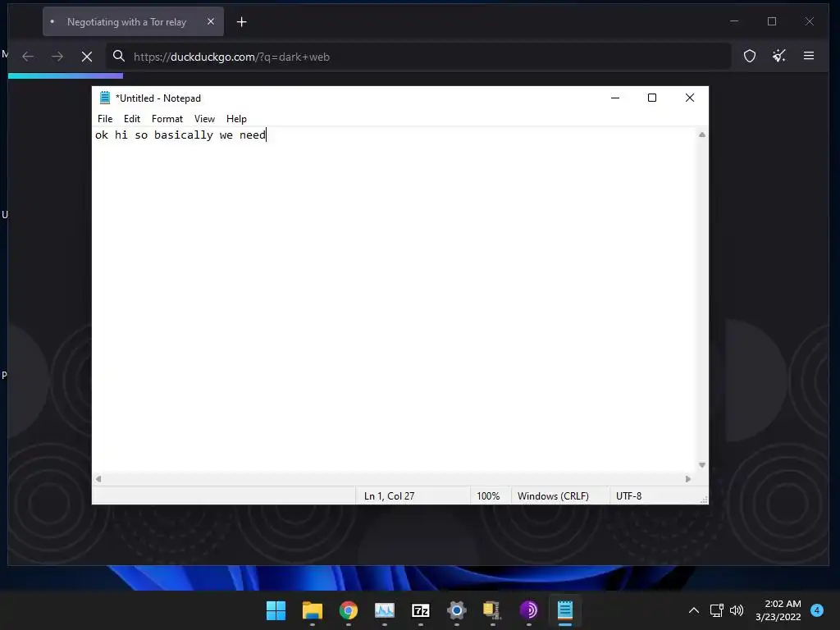Click Notepad's scroll left arrow
This screenshot has height=630, width=840.
(x=98, y=479)
